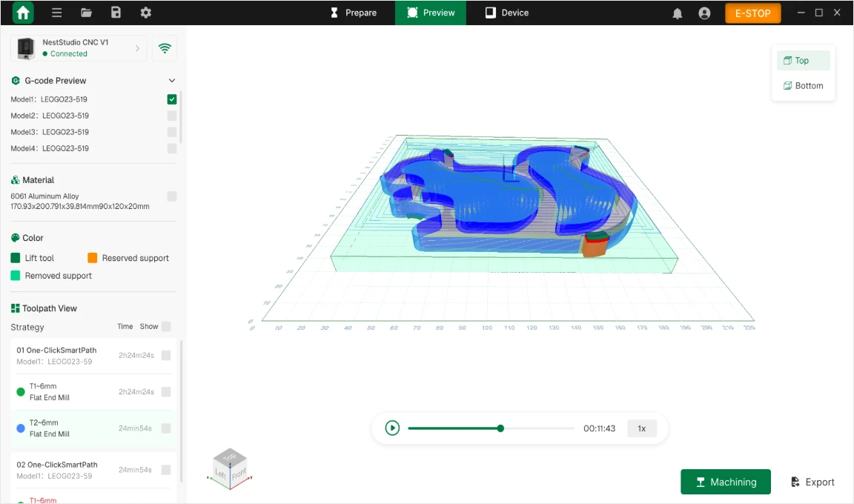Image resolution: width=854 pixels, height=504 pixels.
Task: Click the simulation progress slider handle
Action: (500, 428)
